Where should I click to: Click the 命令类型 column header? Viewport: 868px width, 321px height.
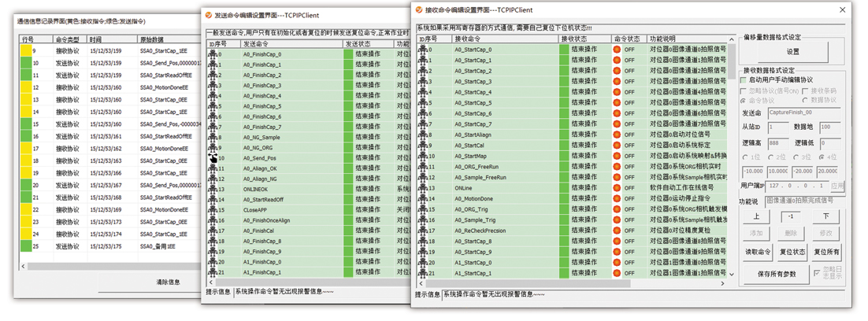(69, 39)
